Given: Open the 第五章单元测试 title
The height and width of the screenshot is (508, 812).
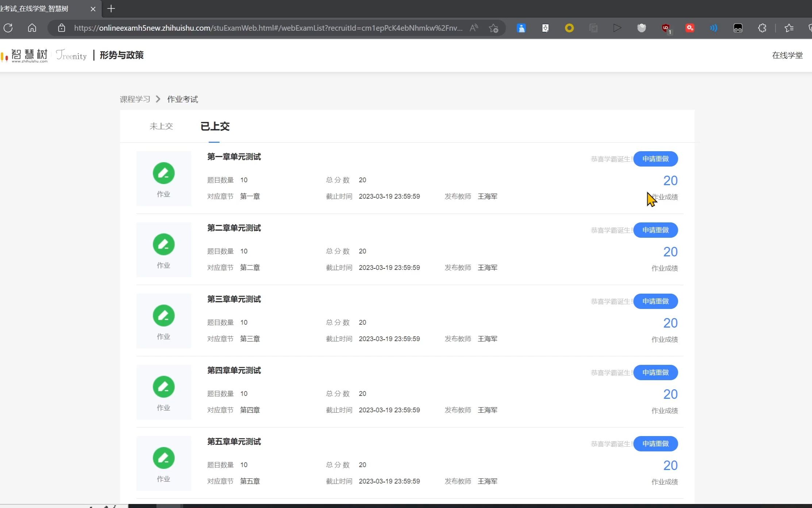Looking at the screenshot, I should point(234,442).
